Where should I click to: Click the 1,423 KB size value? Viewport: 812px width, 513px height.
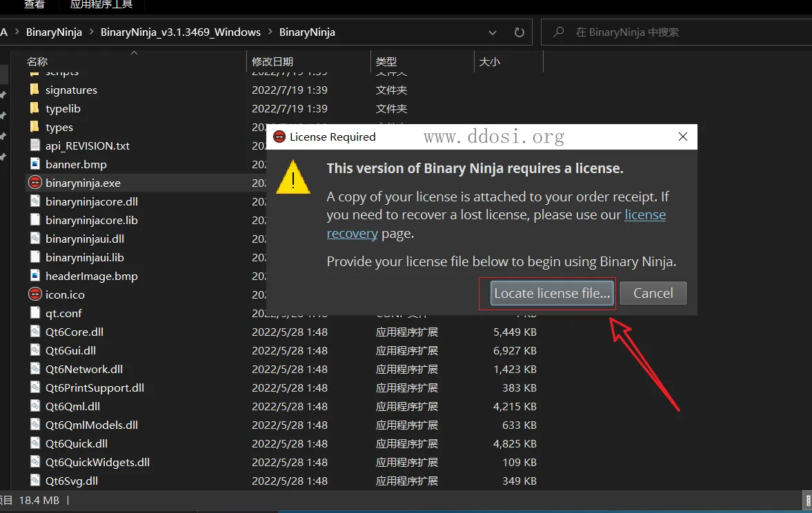(514, 369)
